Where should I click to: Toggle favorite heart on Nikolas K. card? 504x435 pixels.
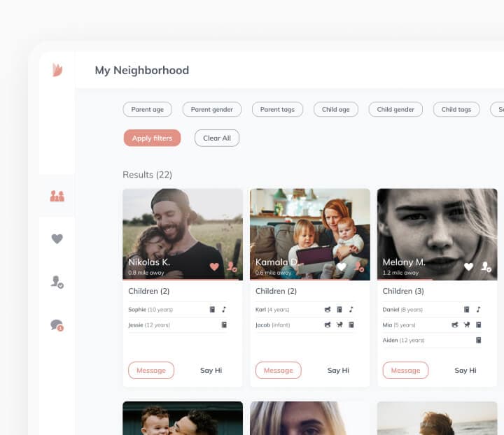tap(214, 266)
